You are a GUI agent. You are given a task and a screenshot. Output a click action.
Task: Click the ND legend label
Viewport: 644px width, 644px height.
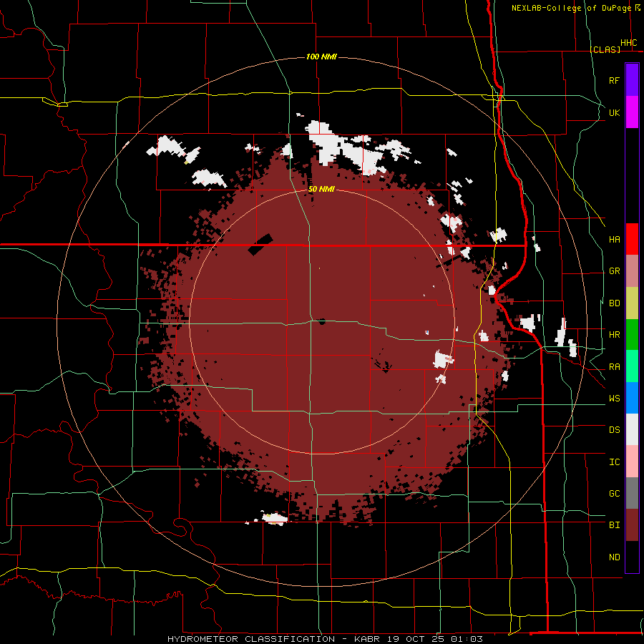point(614,557)
